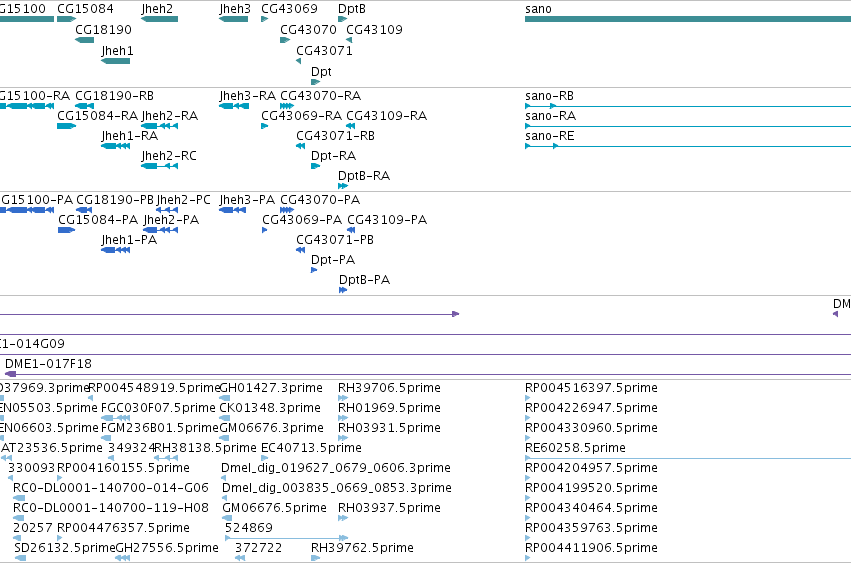The height and width of the screenshot is (563, 851).
Task: Select transcript CG15084-RA
Action: [x=98, y=116]
